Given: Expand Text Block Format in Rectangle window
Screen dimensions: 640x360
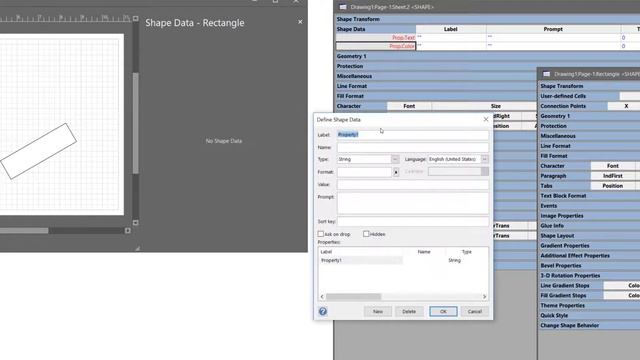Looking at the screenshot, I should tap(563, 196).
